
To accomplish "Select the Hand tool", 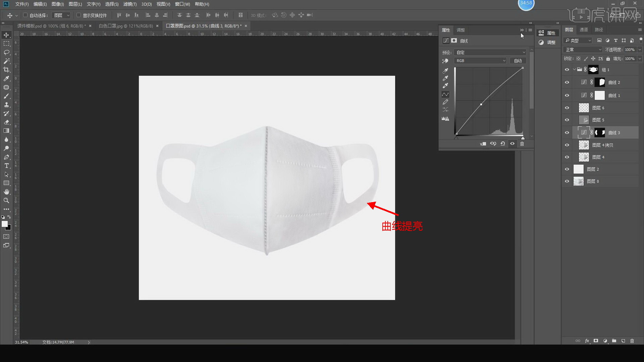I will (6, 192).
